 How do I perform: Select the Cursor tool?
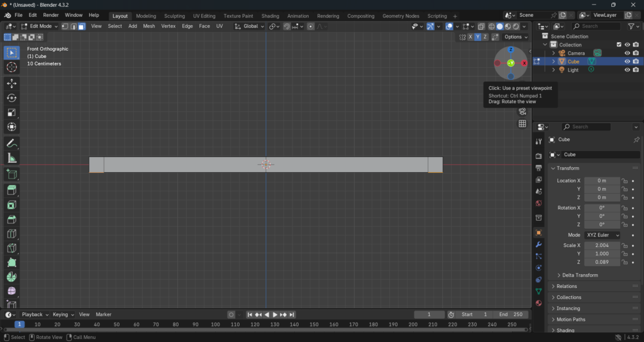coord(11,67)
